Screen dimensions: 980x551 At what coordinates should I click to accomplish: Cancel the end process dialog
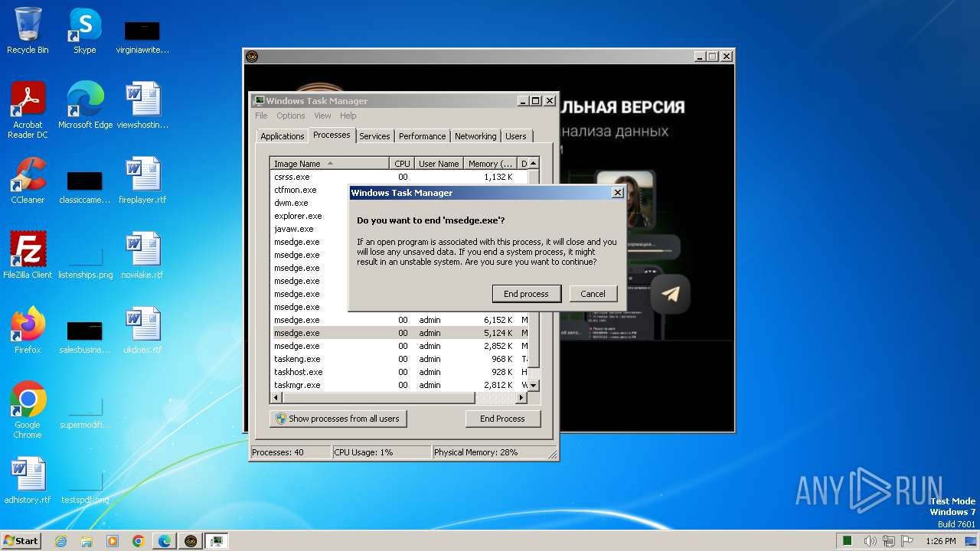pyautogui.click(x=593, y=294)
